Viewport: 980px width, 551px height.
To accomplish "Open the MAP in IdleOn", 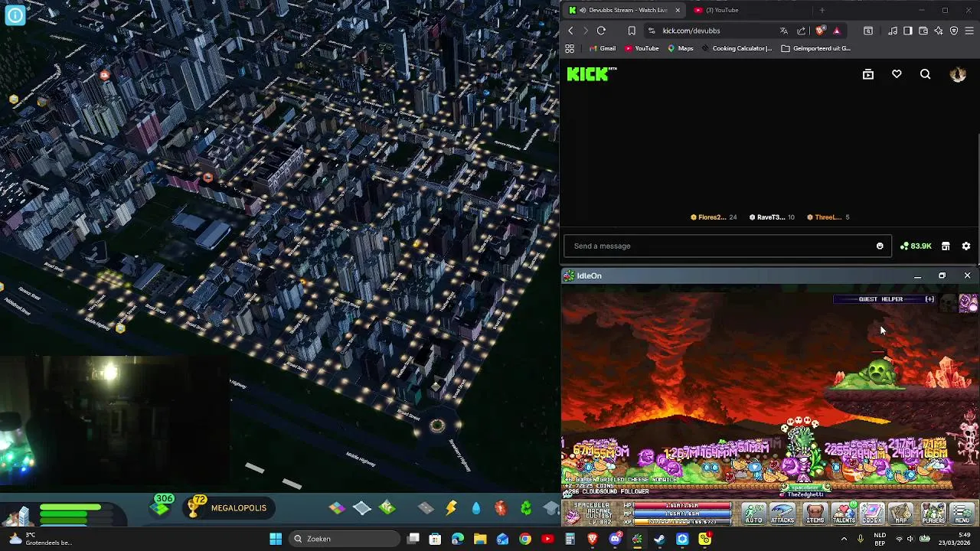I will (x=901, y=513).
